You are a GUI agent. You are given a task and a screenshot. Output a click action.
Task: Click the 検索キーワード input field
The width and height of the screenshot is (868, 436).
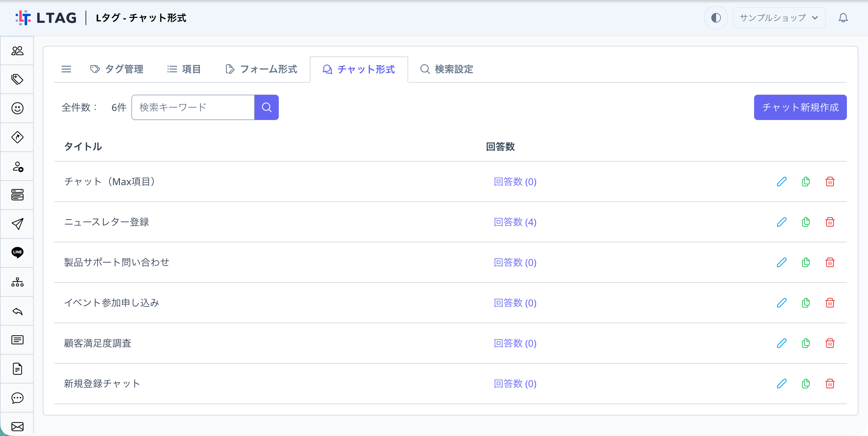pos(193,107)
